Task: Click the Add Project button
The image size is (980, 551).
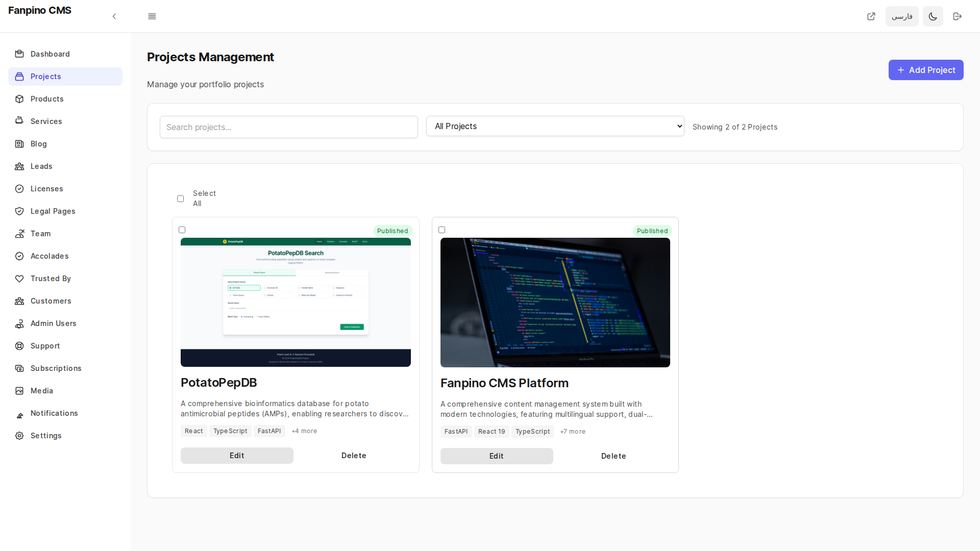Action: (x=926, y=70)
